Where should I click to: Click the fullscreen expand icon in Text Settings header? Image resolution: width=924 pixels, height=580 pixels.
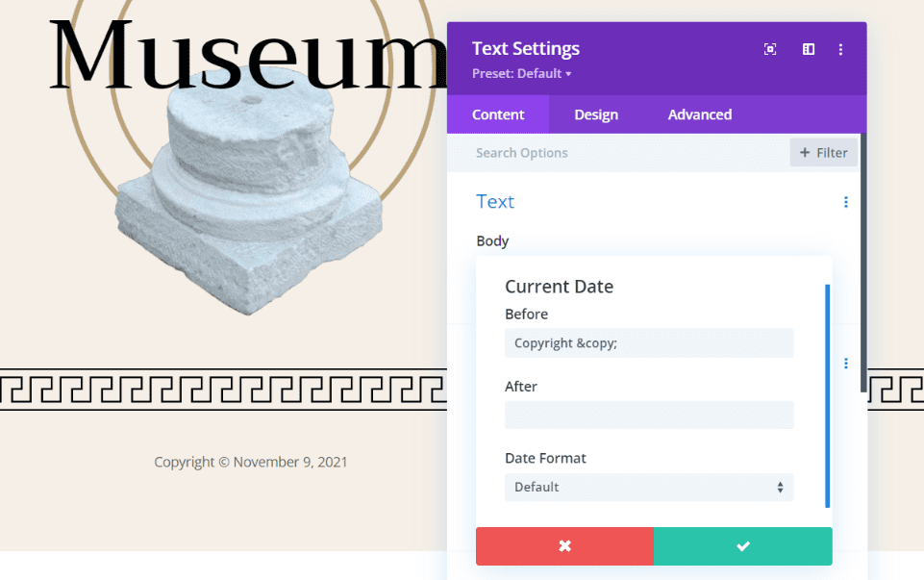(x=770, y=49)
